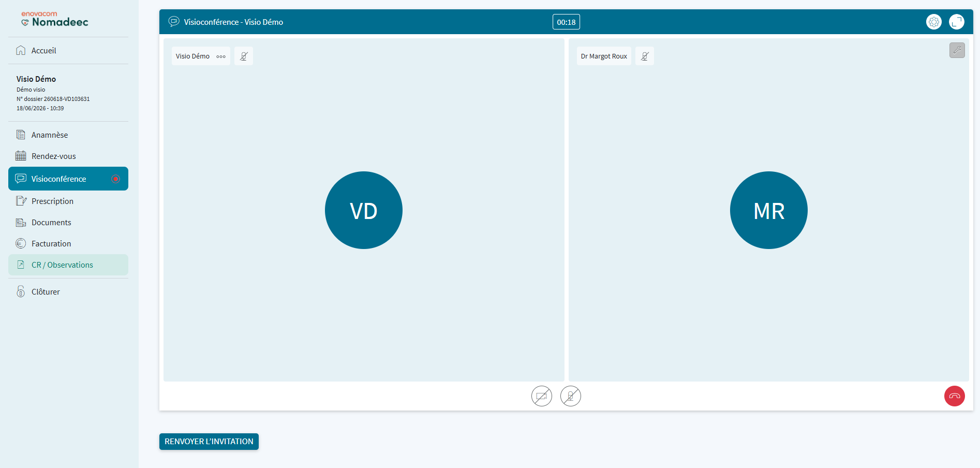Screen dimensions: 980x468
Task: Click Clôturer to close the file
Action: (x=68, y=291)
